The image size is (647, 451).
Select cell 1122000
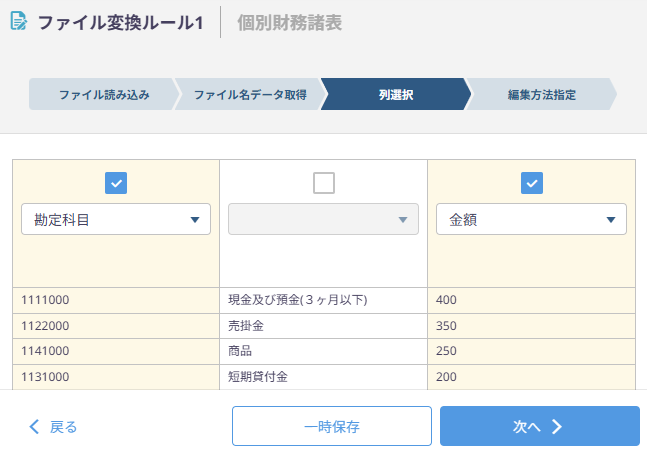(x=116, y=326)
